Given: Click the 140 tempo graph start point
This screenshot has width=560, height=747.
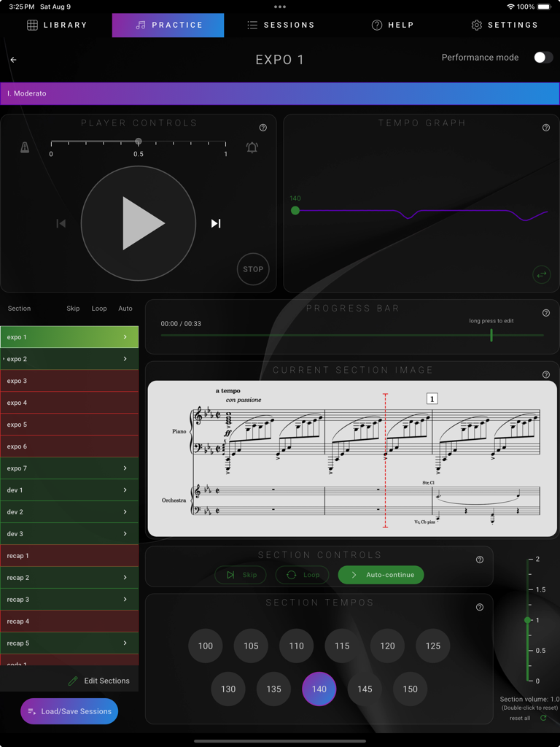Looking at the screenshot, I should coord(295,211).
